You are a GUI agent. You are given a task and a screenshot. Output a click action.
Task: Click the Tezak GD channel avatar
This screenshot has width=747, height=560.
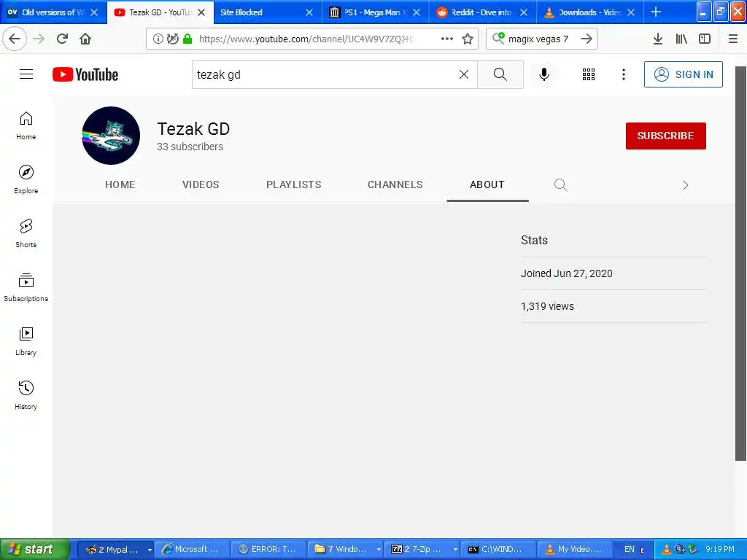tap(111, 136)
